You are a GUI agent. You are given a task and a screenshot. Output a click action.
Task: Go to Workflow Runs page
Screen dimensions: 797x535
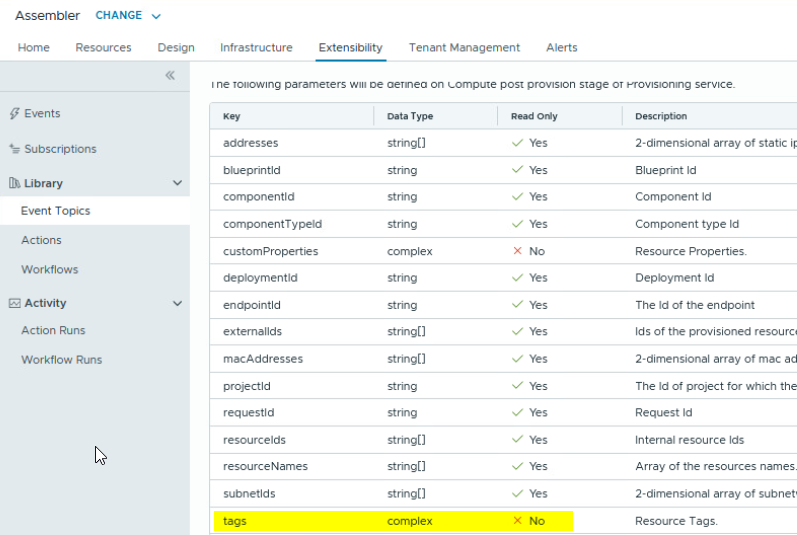click(61, 360)
